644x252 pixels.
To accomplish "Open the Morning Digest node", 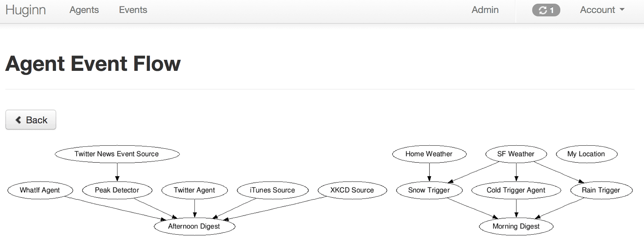I will (516, 226).
